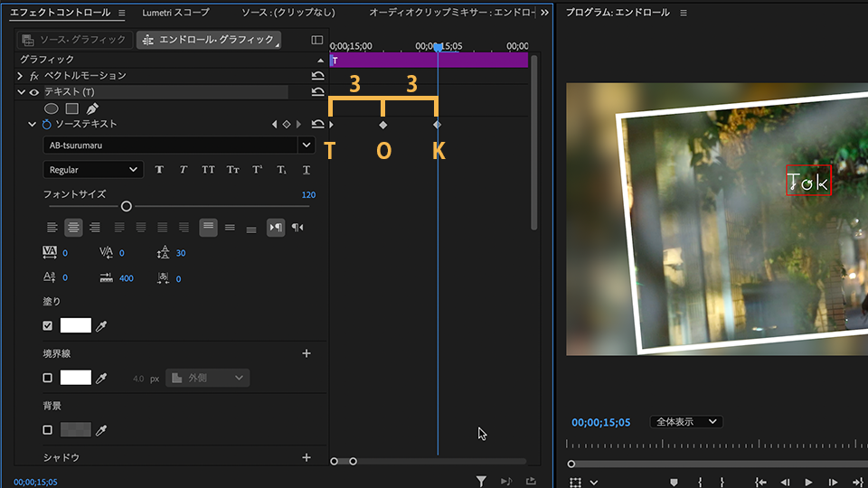Screen dimensions: 868x488
Task: Apply underline style
Action: (307, 170)
